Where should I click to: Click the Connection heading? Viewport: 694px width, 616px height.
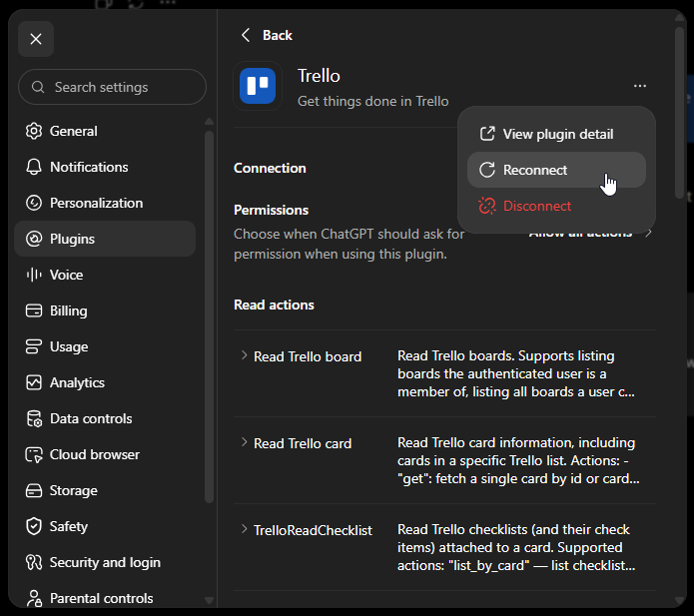tap(270, 168)
